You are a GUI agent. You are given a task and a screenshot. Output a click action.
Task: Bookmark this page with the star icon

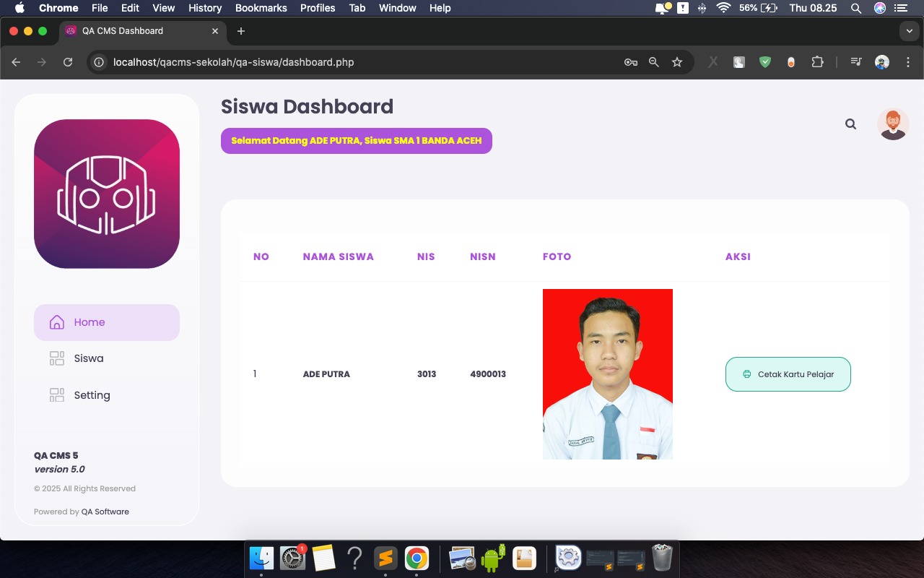pyautogui.click(x=677, y=62)
